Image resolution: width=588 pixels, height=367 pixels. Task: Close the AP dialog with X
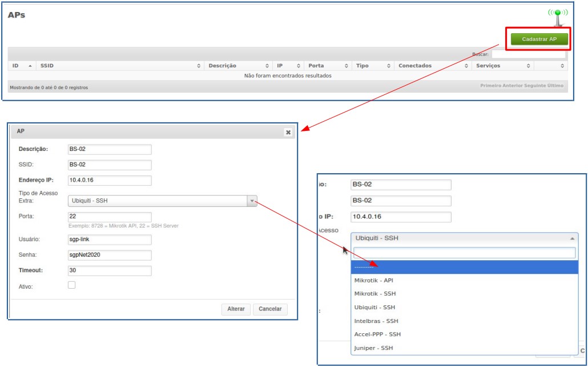pos(288,132)
